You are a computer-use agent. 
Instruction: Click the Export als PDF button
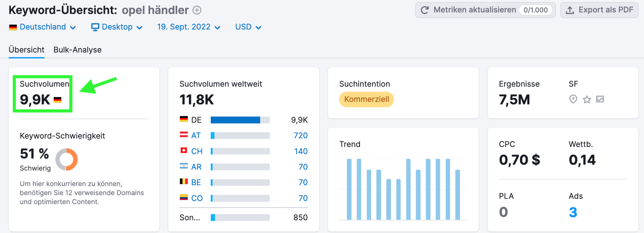coord(599,10)
